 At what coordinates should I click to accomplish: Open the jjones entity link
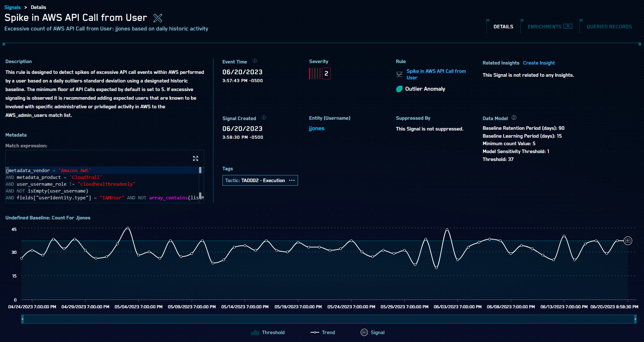[317, 128]
